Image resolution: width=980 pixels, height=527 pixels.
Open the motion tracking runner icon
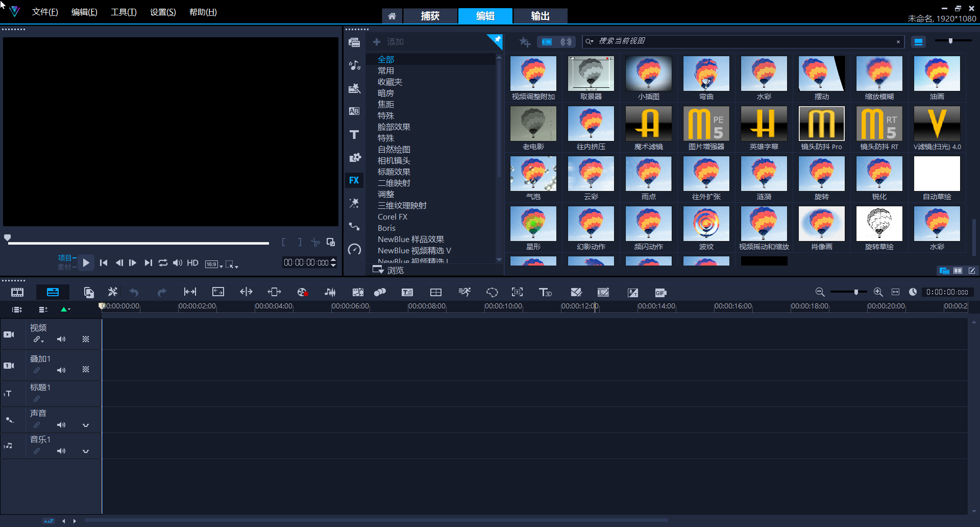tap(464, 292)
